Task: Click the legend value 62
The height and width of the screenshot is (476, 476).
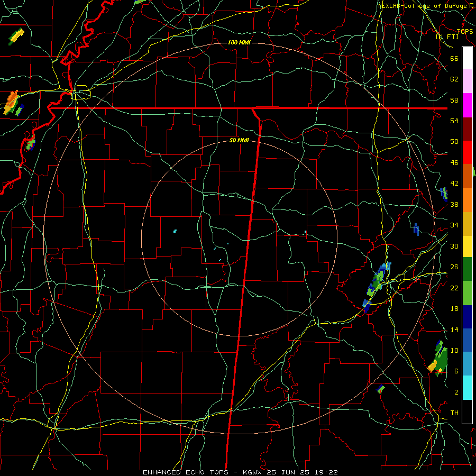Action: point(454,79)
